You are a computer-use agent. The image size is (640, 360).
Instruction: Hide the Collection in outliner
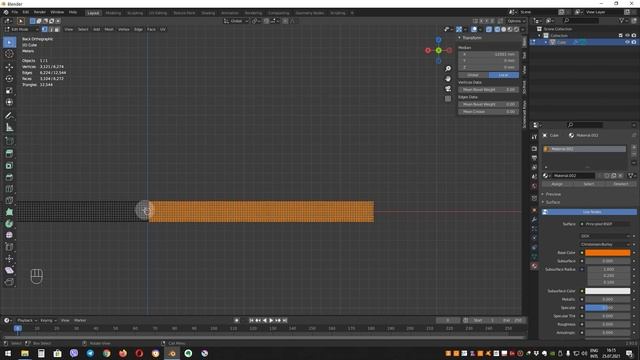tap(627, 36)
